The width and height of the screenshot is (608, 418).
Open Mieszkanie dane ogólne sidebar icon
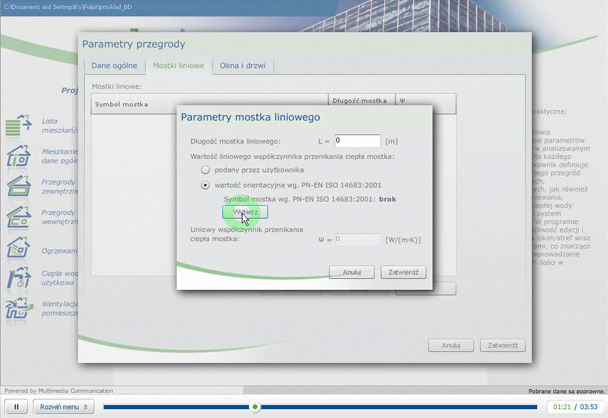pos(19,156)
